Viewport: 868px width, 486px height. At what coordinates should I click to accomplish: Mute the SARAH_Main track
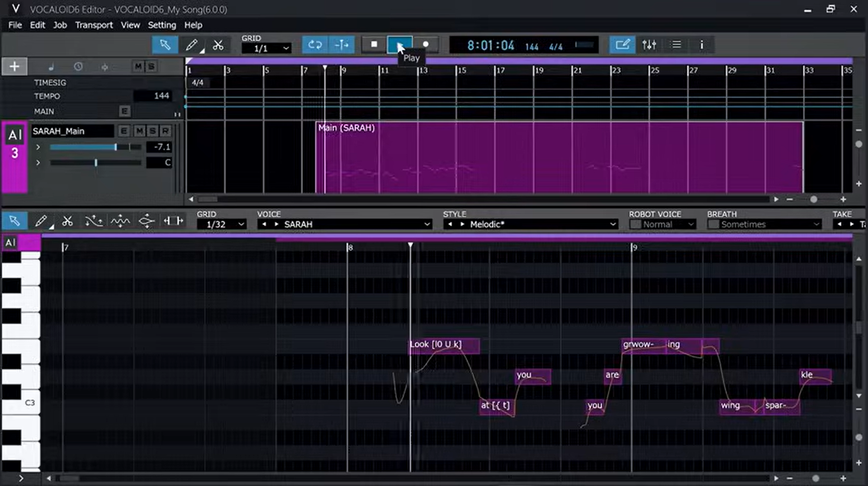[x=139, y=131]
